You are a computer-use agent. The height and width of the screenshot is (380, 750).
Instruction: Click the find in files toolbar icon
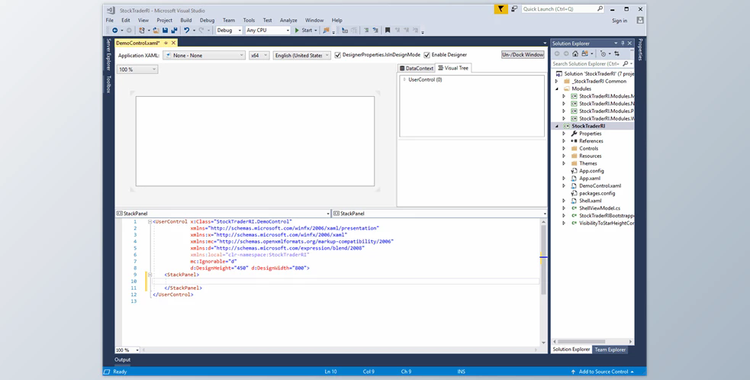point(326,30)
